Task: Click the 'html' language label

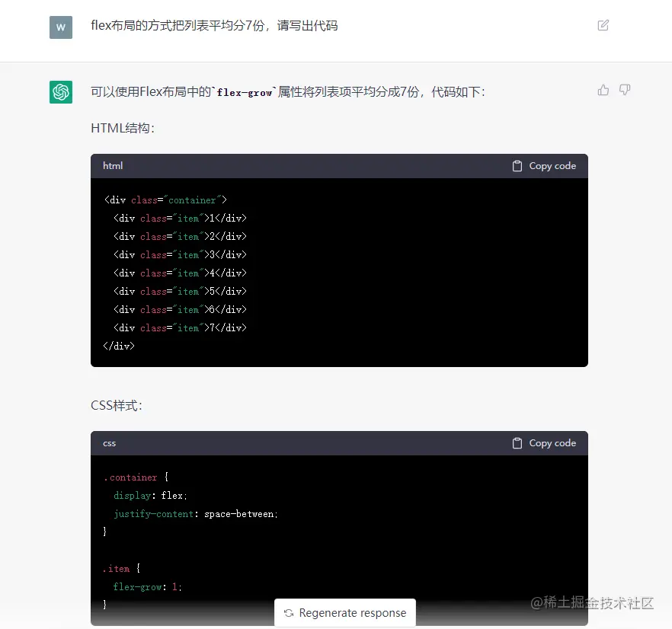Action: pos(113,166)
